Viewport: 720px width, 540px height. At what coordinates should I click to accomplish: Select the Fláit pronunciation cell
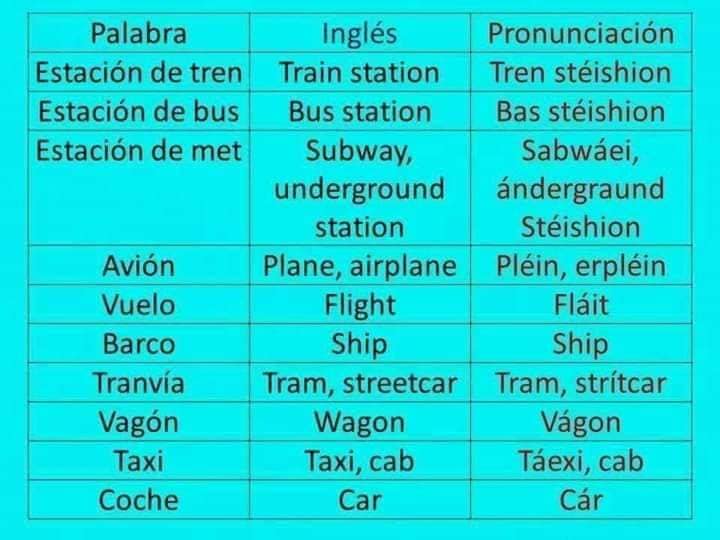tap(581, 304)
